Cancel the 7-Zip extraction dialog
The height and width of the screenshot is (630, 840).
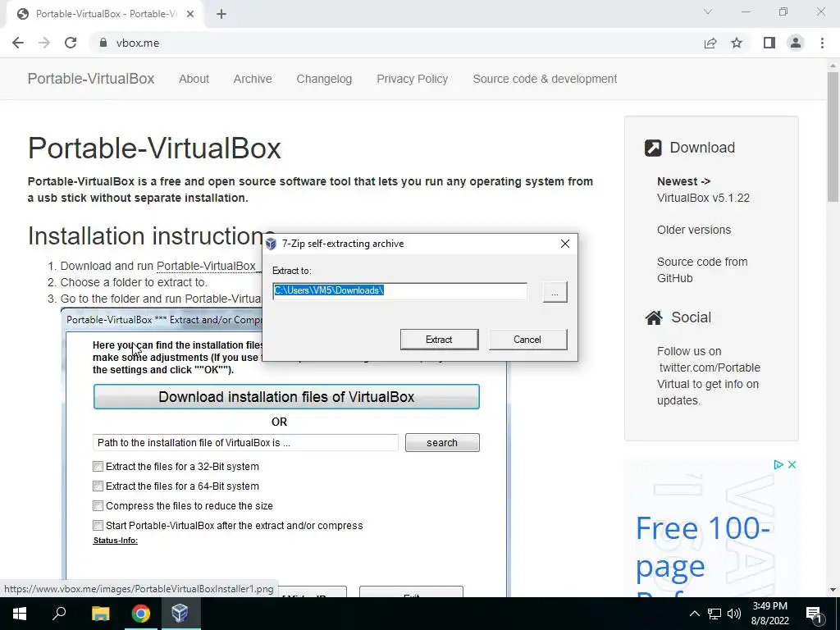click(527, 340)
